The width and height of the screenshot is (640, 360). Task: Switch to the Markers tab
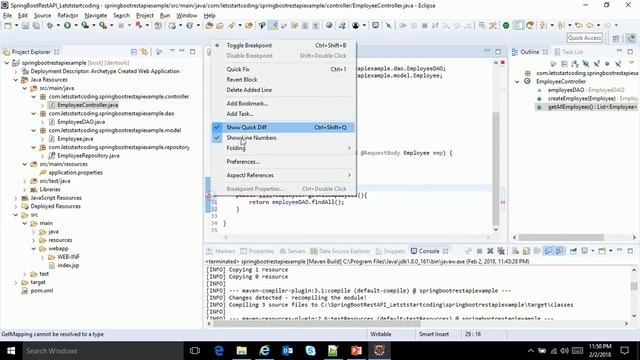pyautogui.click(x=221, y=251)
